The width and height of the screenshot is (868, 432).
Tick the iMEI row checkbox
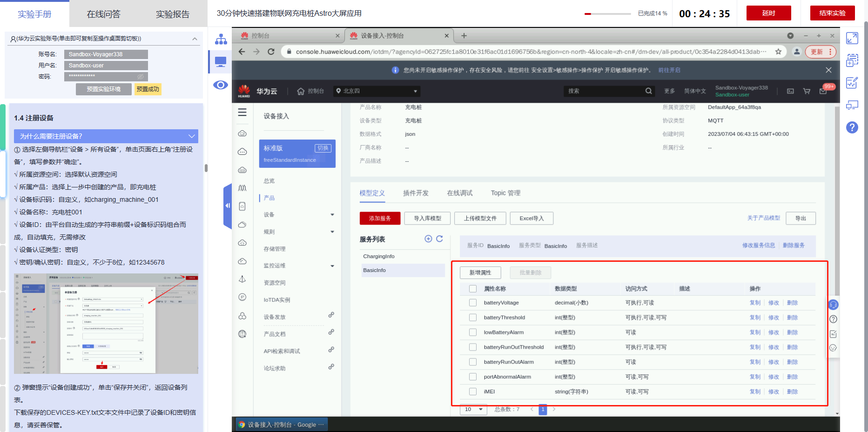tap(473, 392)
